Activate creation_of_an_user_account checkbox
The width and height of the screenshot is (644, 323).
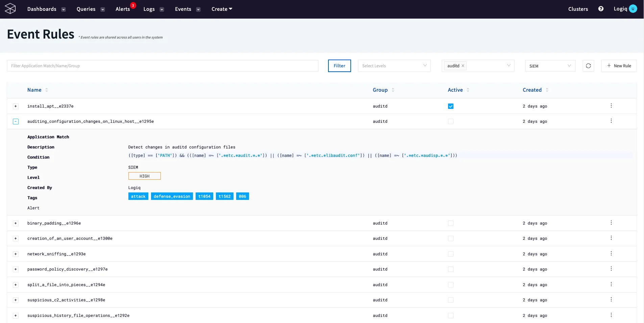[451, 238]
